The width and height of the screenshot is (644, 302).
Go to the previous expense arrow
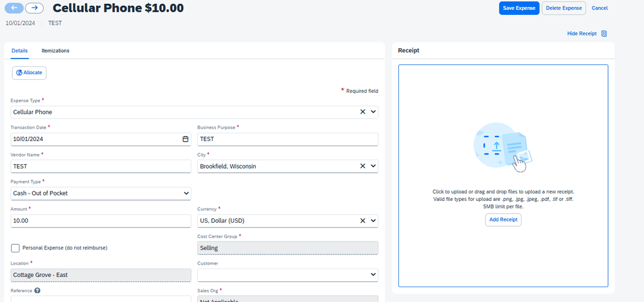pyautogui.click(x=14, y=8)
